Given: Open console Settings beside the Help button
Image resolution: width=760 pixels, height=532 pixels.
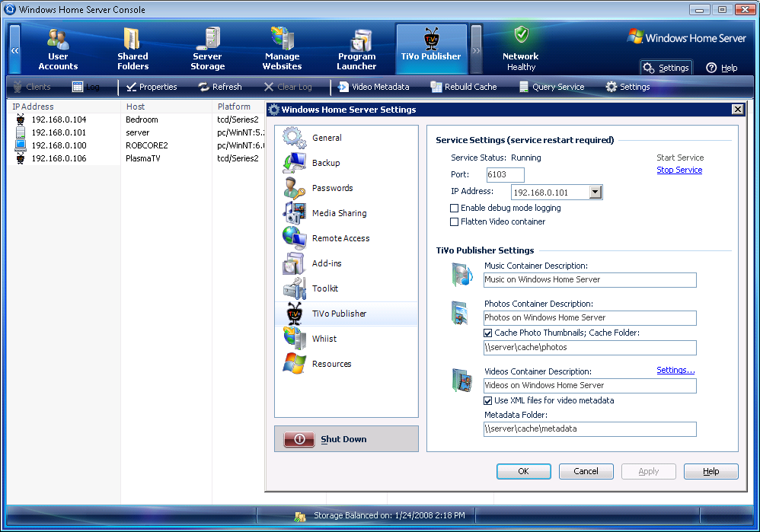Looking at the screenshot, I should [666, 68].
